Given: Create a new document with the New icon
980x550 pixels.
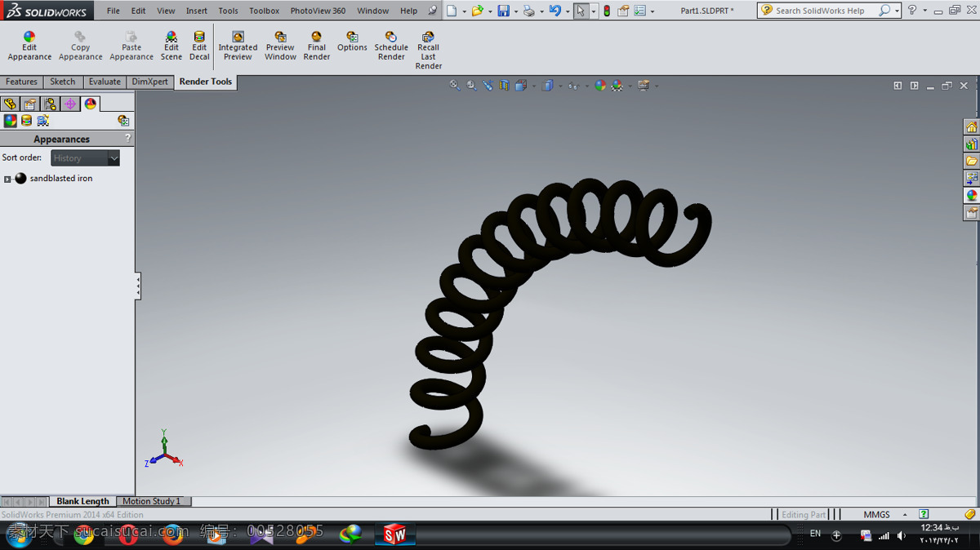Looking at the screenshot, I should click(x=452, y=11).
